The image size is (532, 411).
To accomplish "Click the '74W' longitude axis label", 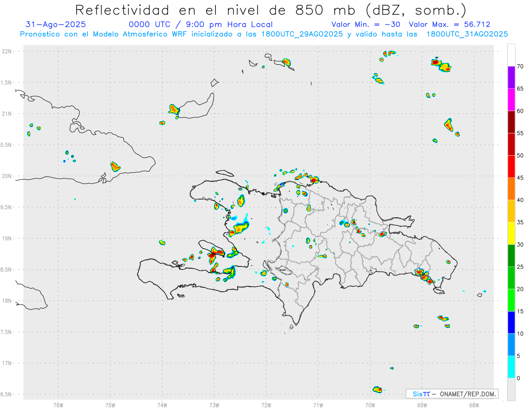I will tap(162, 405).
